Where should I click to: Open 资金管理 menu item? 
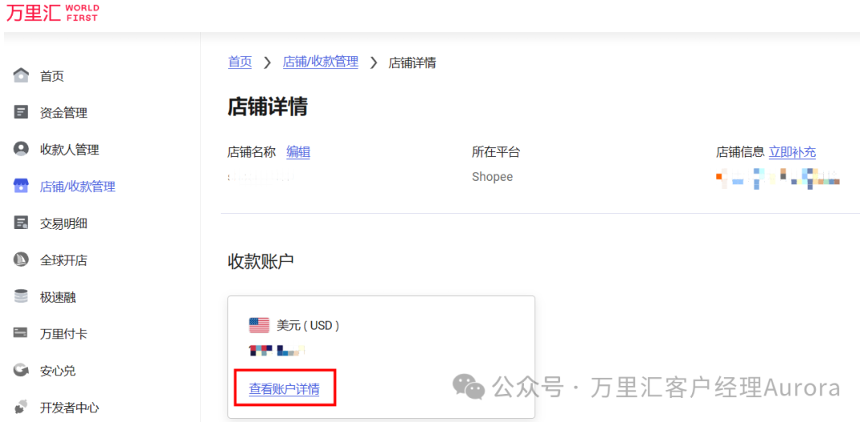pyautogui.click(x=63, y=113)
